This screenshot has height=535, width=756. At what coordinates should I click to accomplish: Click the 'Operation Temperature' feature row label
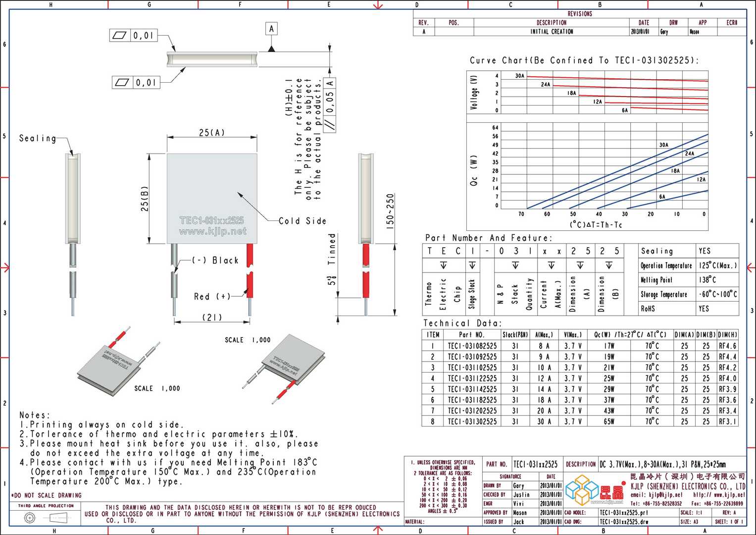[x=666, y=266]
